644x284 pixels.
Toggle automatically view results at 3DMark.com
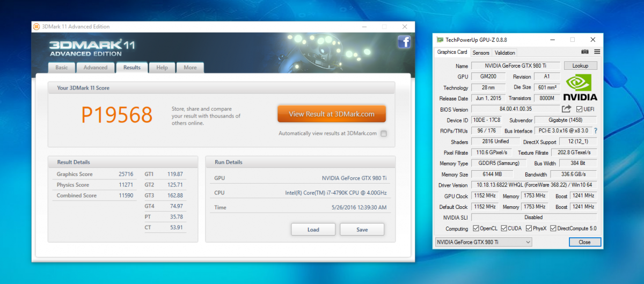[383, 134]
